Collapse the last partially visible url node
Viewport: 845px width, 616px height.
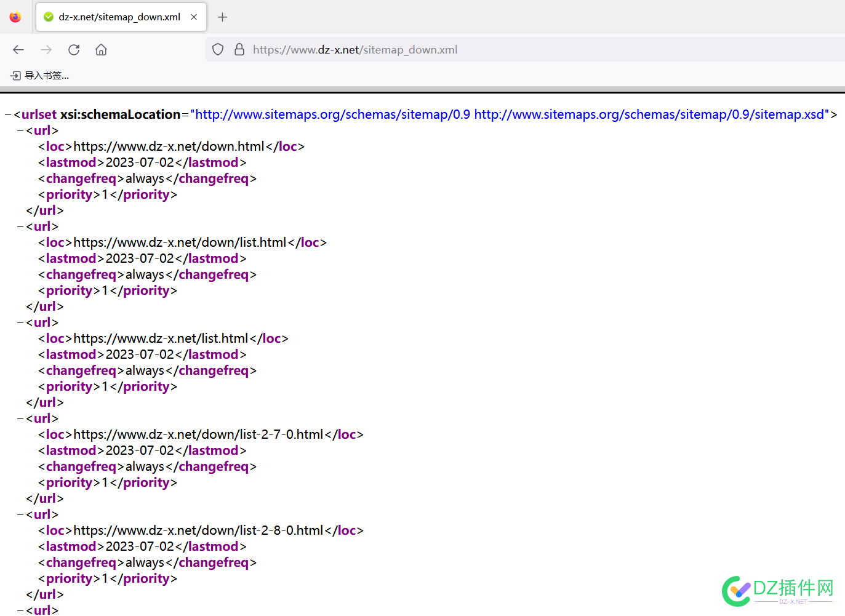[x=20, y=611]
